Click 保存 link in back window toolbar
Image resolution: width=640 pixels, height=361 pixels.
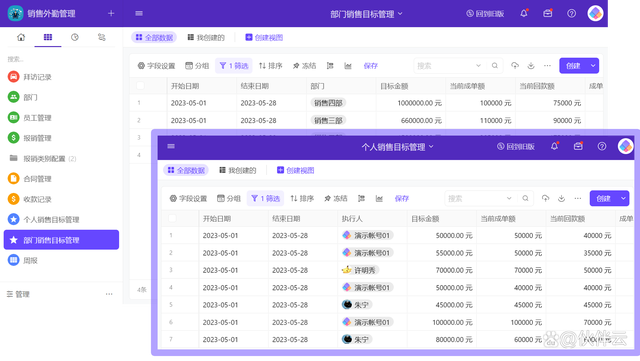click(371, 66)
